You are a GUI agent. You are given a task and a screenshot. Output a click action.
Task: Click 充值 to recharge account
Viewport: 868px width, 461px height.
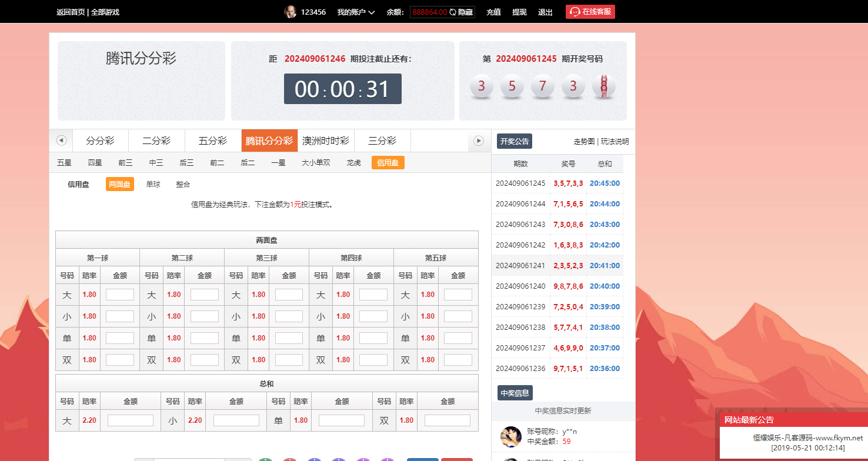(493, 11)
